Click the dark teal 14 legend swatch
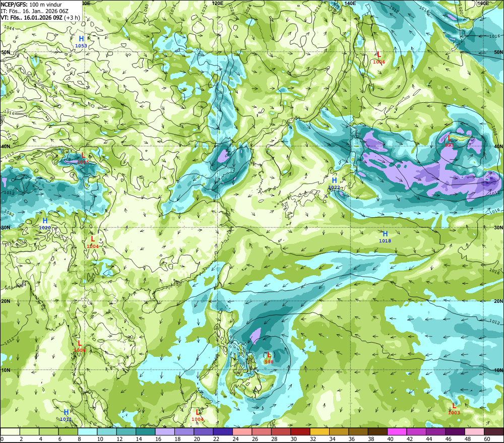 (146, 431)
